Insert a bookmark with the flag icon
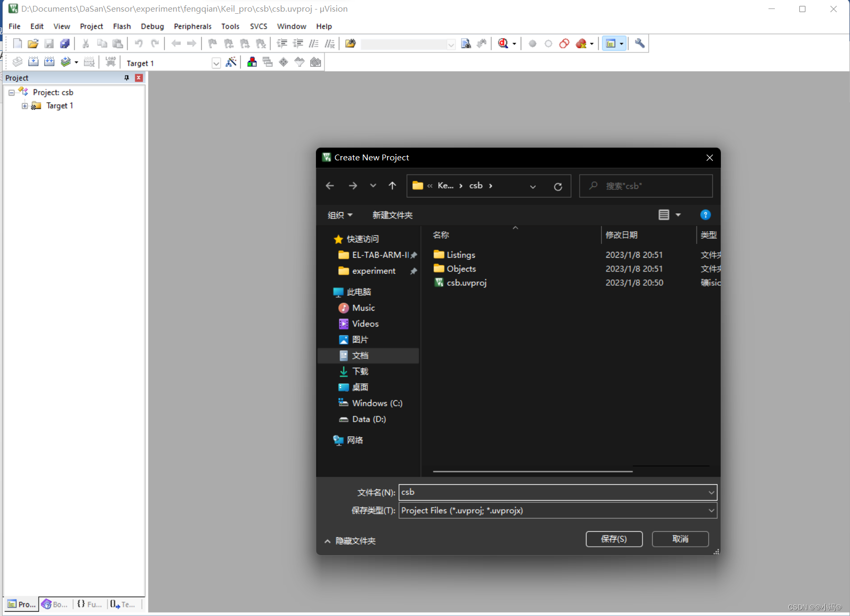The image size is (850, 616). [x=213, y=43]
